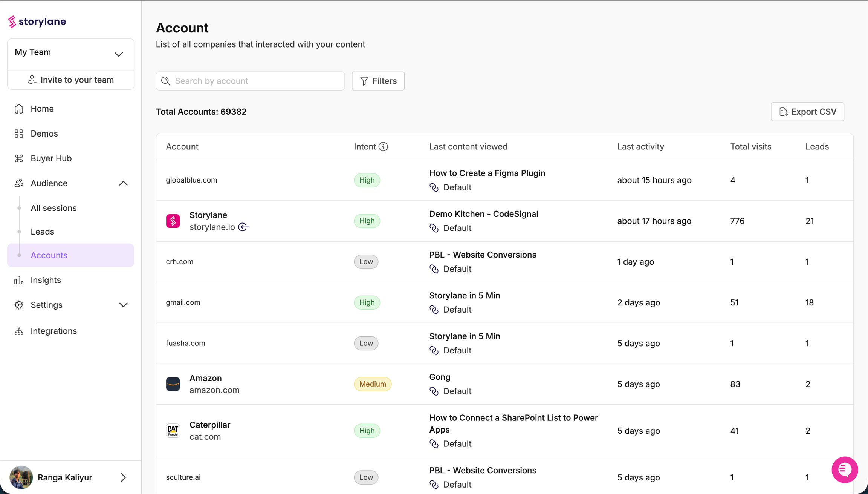The height and width of the screenshot is (494, 868).
Task: Click Invite to your team
Action: tap(71, 80)
